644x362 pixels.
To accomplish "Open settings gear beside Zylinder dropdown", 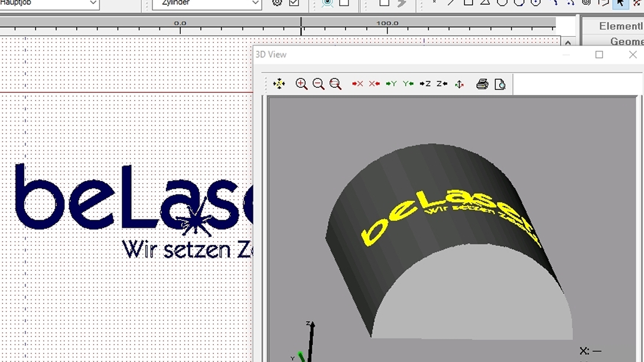I will [x=277, y=3].
